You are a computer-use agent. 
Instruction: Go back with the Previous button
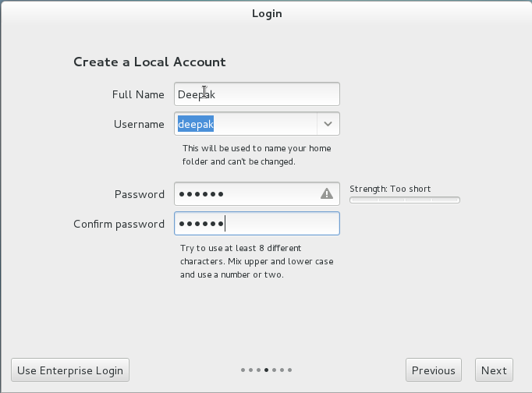[433, 370]
